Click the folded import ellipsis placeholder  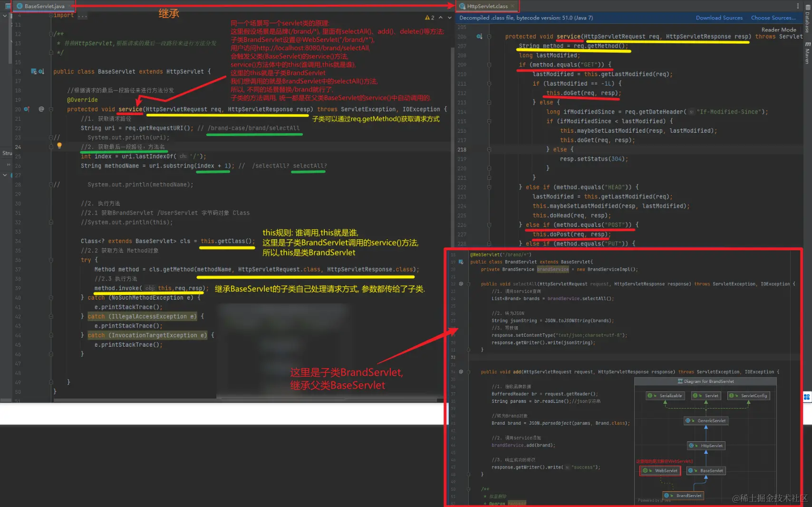pos(83,16)
